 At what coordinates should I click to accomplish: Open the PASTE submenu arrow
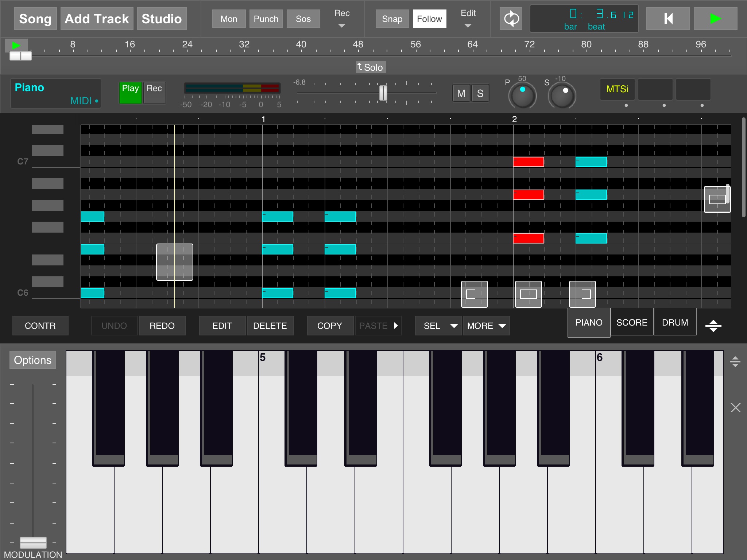396,326
